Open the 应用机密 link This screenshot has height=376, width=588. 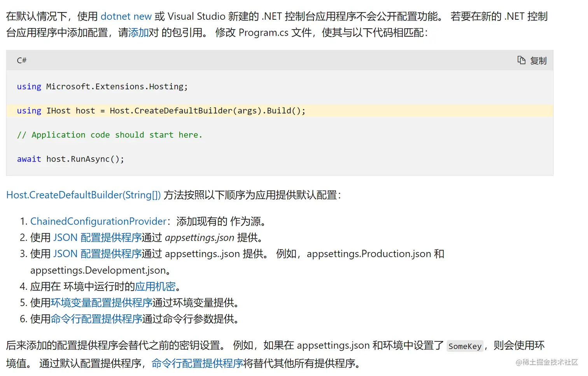pyautogui.click(x=155, y=287)
